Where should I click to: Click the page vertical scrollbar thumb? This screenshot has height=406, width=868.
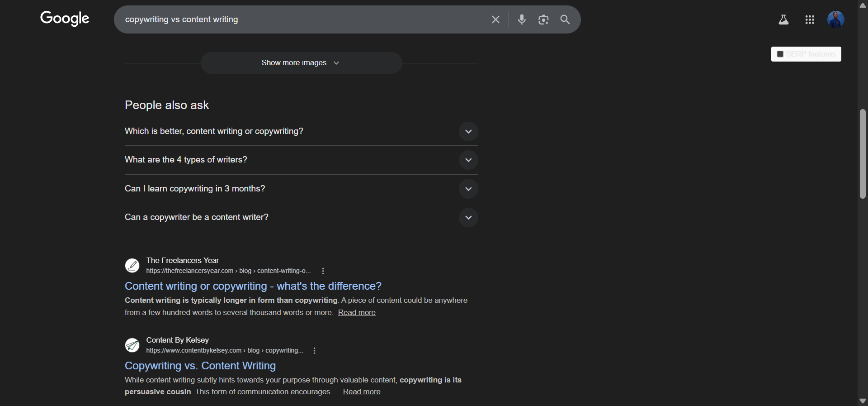863,154
